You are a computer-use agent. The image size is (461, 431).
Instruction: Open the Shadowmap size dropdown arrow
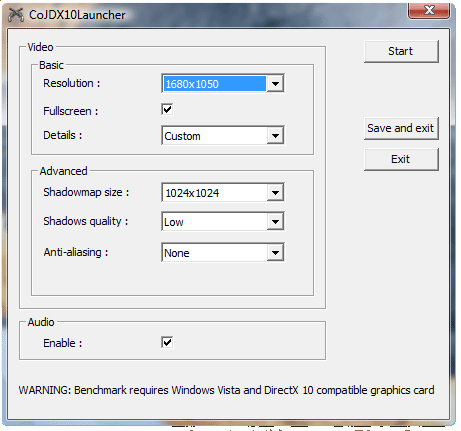click(275, 192)
